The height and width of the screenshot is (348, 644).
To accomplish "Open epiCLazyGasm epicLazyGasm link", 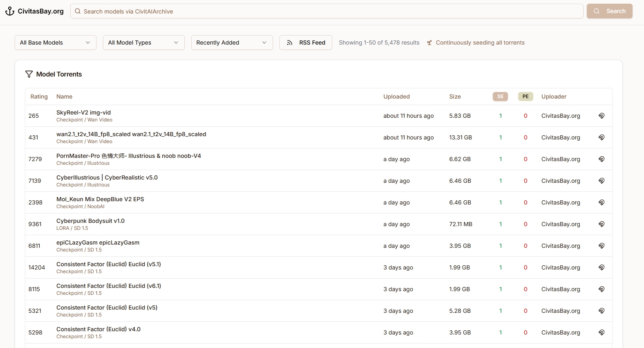I will pyautogui.click(x=98, y=242).
